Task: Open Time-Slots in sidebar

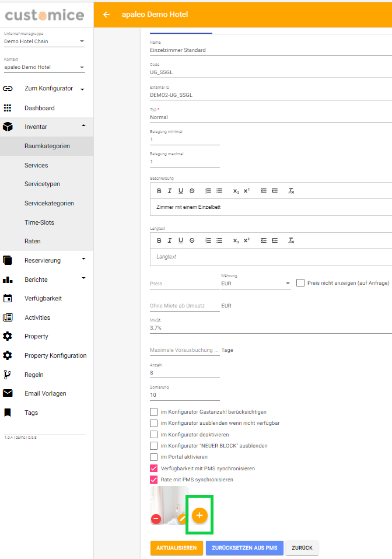Action: (47, 222)
